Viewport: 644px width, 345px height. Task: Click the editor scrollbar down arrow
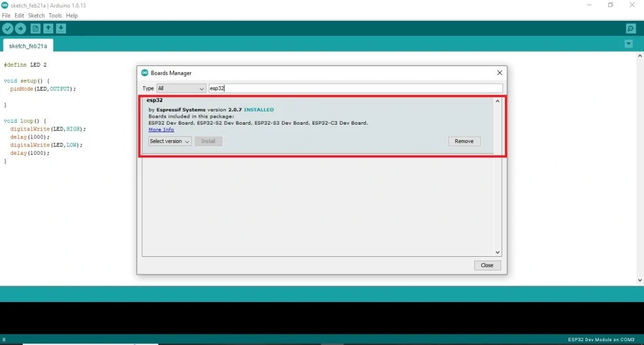coord(640,280)
